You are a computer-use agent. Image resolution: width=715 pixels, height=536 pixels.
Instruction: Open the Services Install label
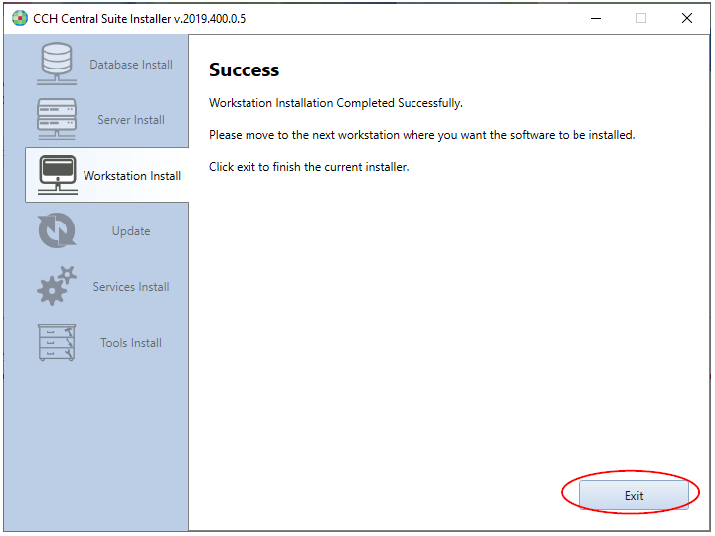131,286
